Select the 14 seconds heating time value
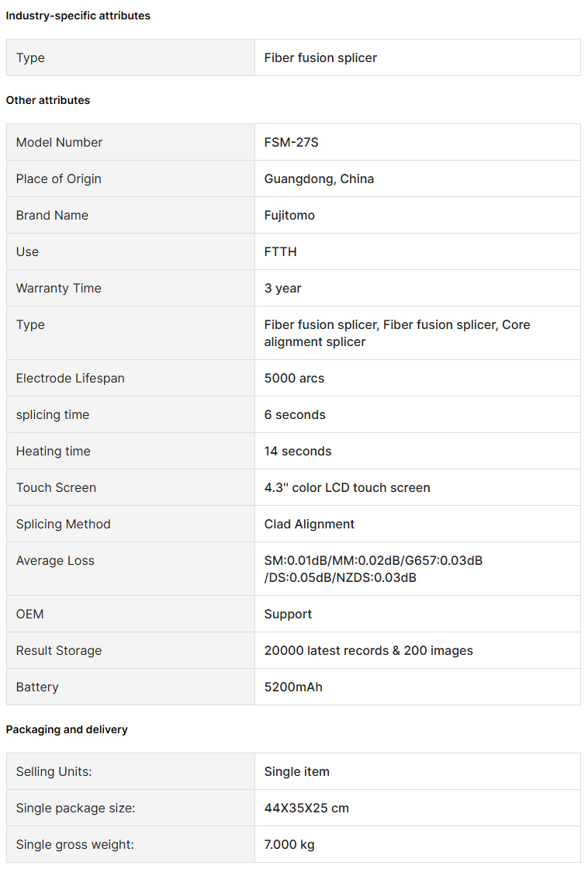This screenshot has width=588, height=869. tap(298, 452)
